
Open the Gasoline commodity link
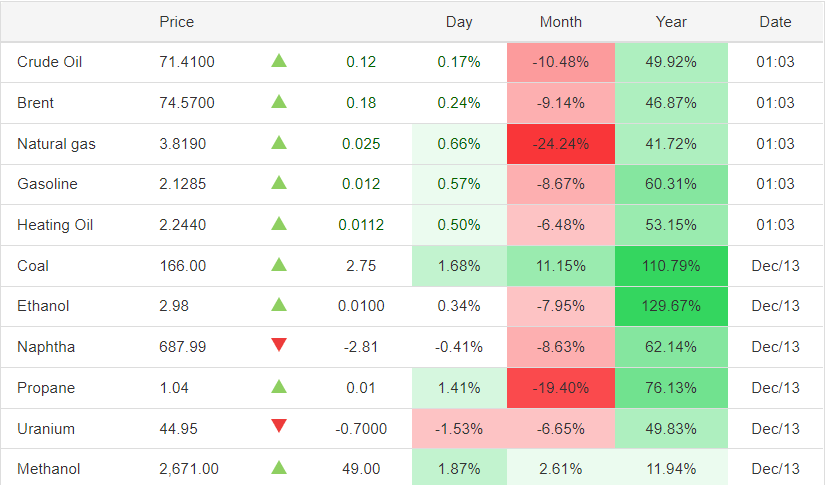[x=47, y=184]
